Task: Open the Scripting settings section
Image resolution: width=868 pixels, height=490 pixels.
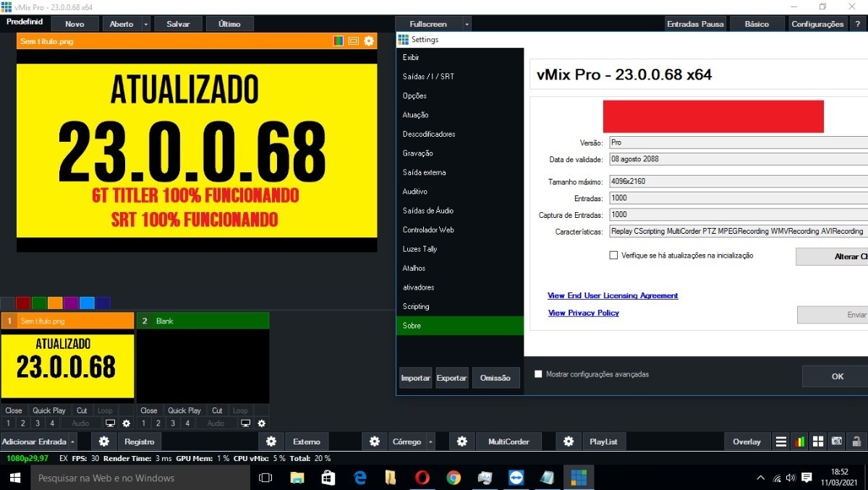Action: [x=460, y=306]
